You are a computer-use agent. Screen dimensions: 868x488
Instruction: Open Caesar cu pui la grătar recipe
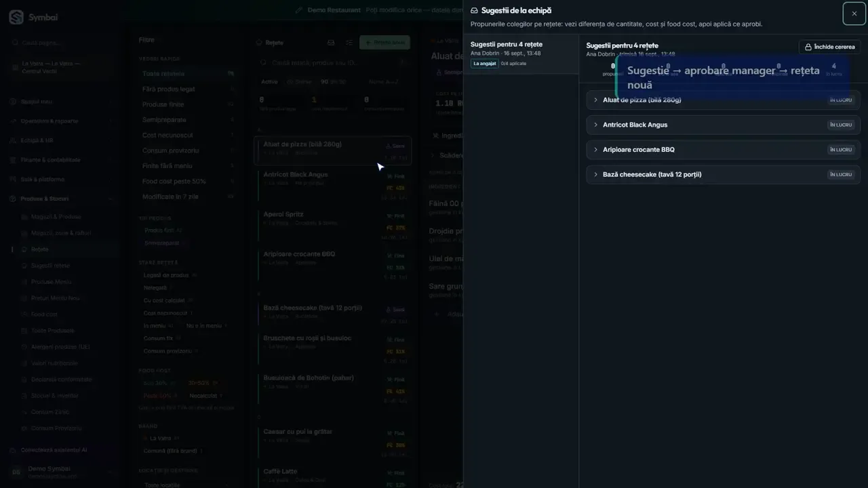pyautogui.click(x=332, y=443)
